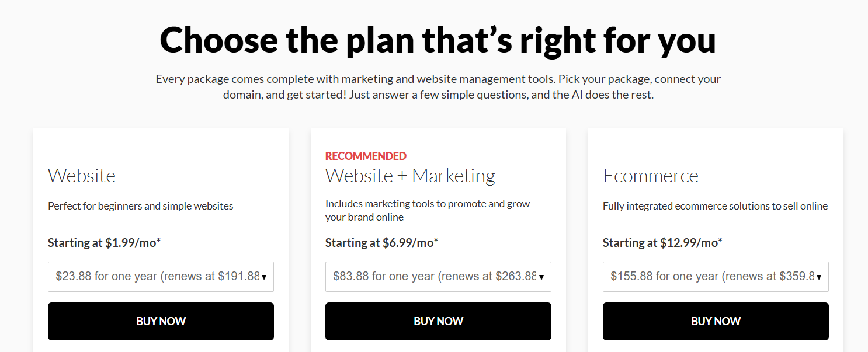Click the Starting at $1.99/mo price text

[104, 243]
